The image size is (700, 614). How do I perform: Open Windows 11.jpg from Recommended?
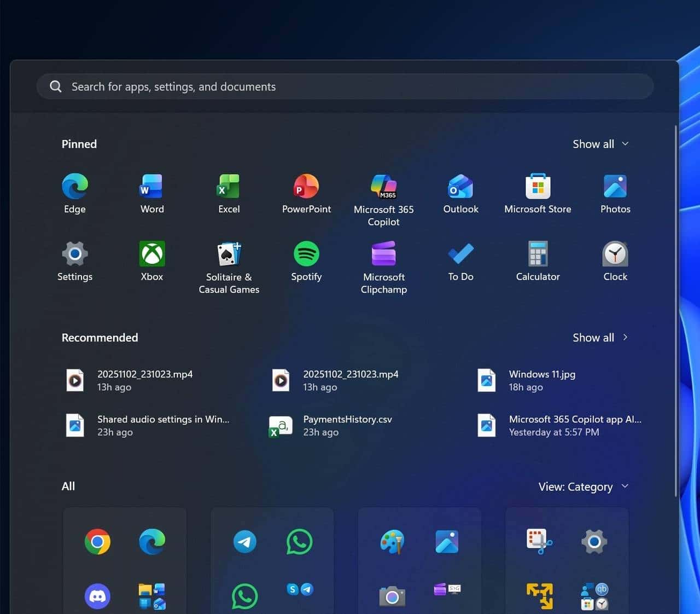[541, 380]
